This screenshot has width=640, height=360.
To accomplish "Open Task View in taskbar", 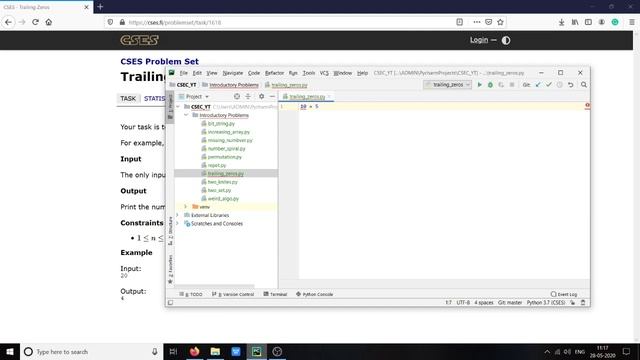I will coord(173,351).
